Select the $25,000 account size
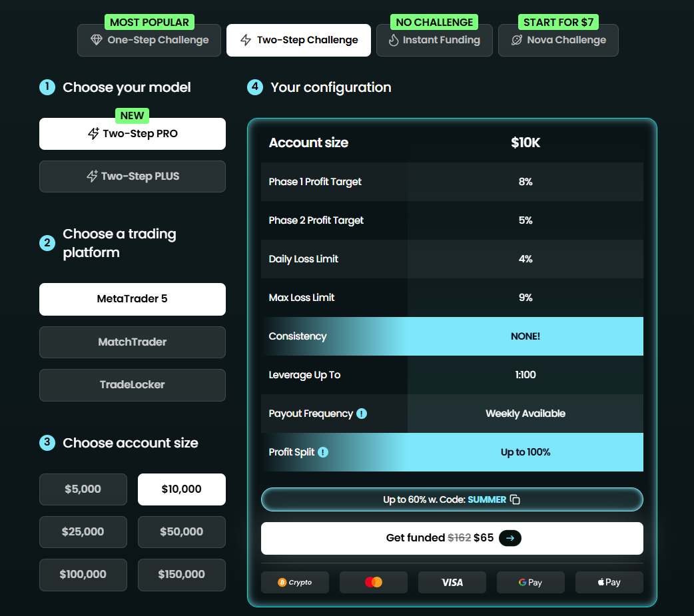 coord(83,532)
